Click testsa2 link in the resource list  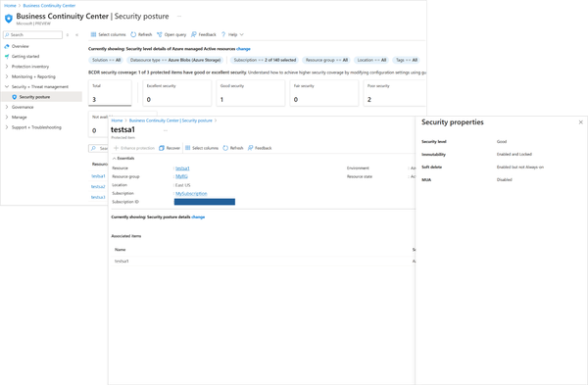(x=98, y=187)
